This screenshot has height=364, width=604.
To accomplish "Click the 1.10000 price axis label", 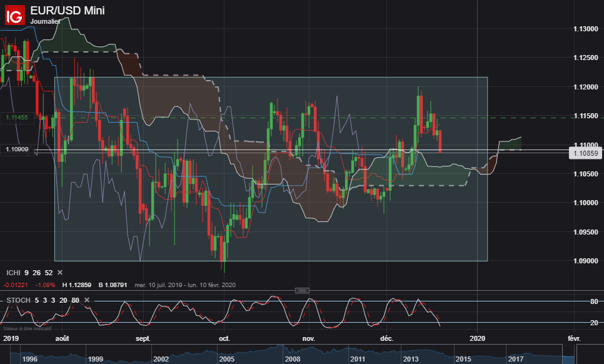I will click(585, 203).
